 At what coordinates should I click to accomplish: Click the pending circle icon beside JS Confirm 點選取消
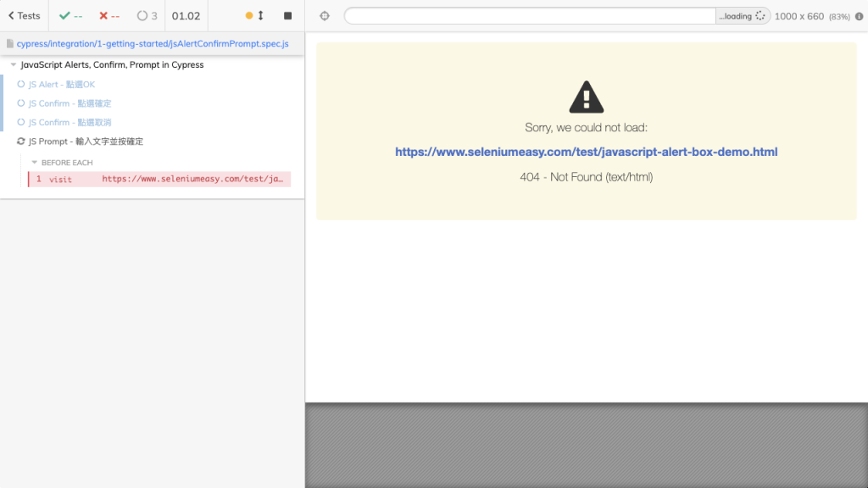(x=21, y=122)
